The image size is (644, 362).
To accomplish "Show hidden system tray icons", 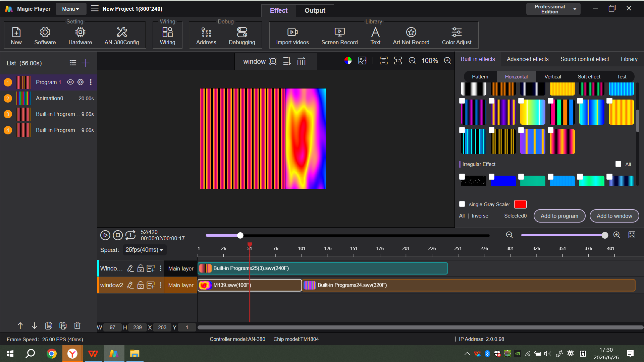I will pos(467,354).
